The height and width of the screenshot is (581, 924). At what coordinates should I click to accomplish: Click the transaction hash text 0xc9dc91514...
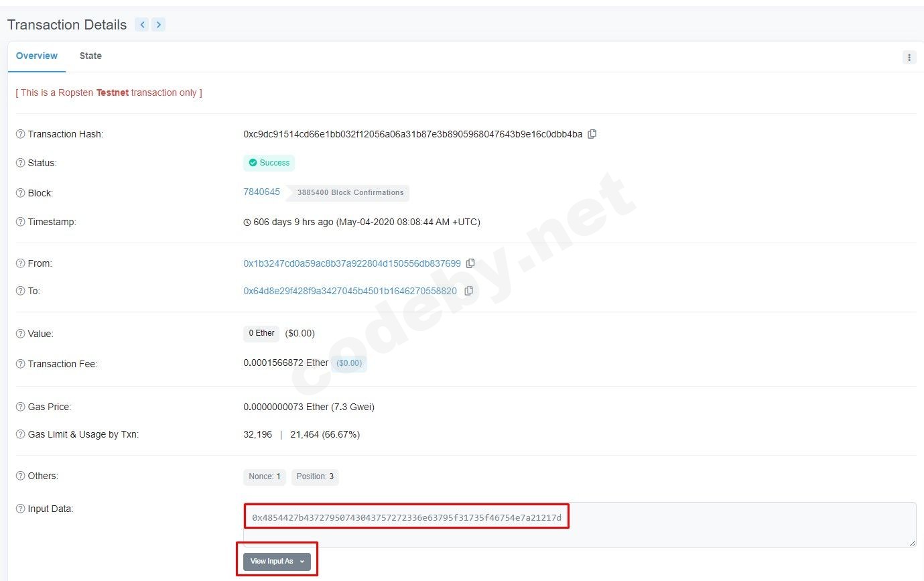tap(413, 134)
